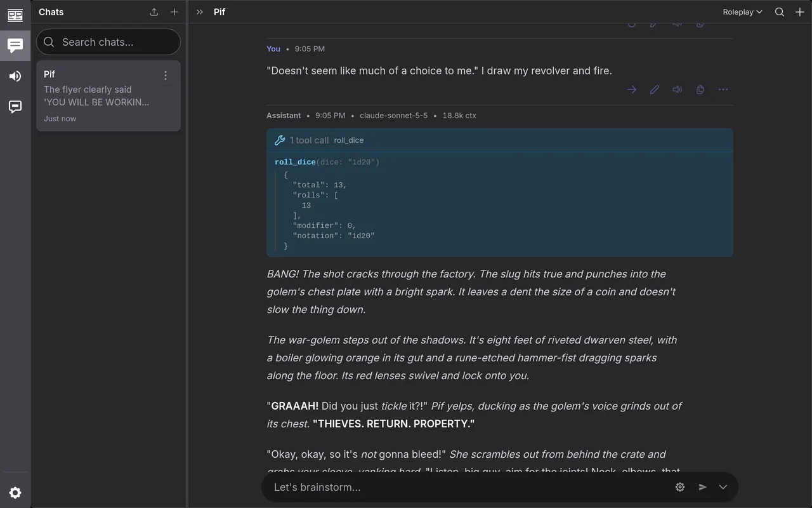Click the Let's brainstorm message input
Viewport: 812px width, 508px height.
tap(469, 487)
